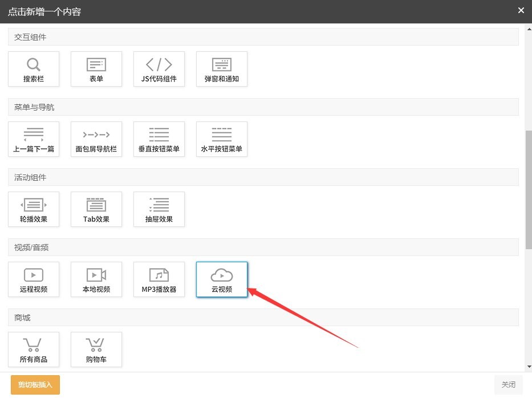Insert the 表单 form component

(x=96, y=69)
